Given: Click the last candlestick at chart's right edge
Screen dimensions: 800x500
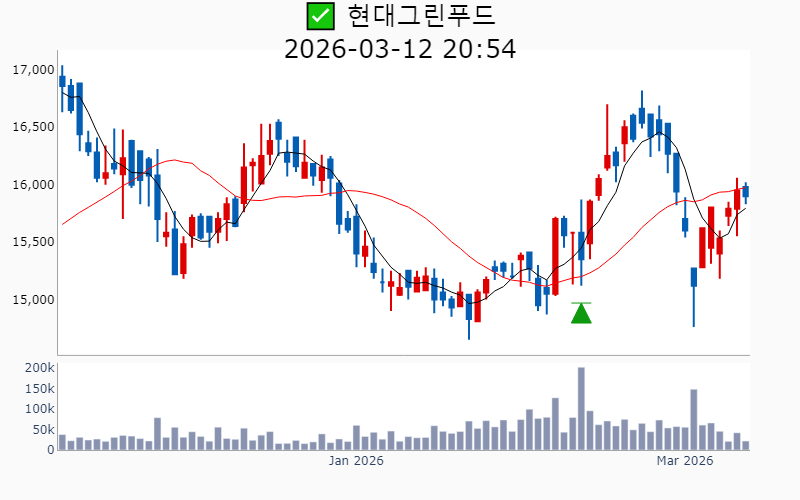Looking at the screenshot, I should 745,191.
